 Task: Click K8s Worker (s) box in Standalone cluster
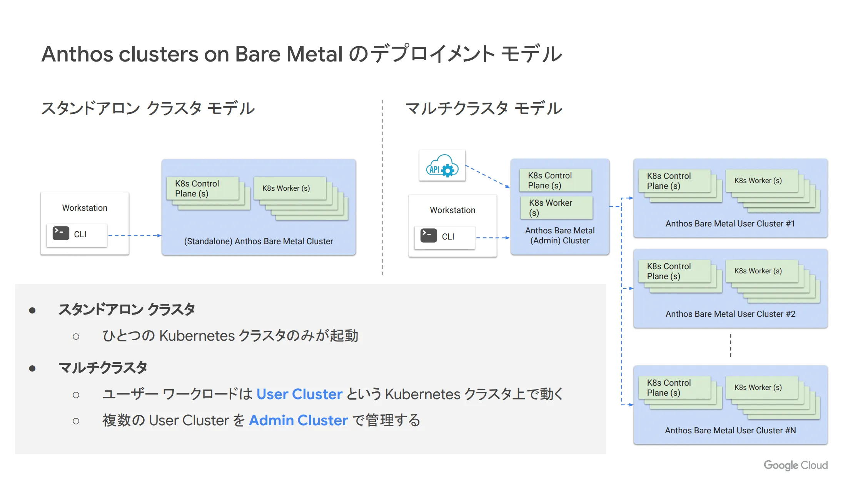[x=290, y=188]
